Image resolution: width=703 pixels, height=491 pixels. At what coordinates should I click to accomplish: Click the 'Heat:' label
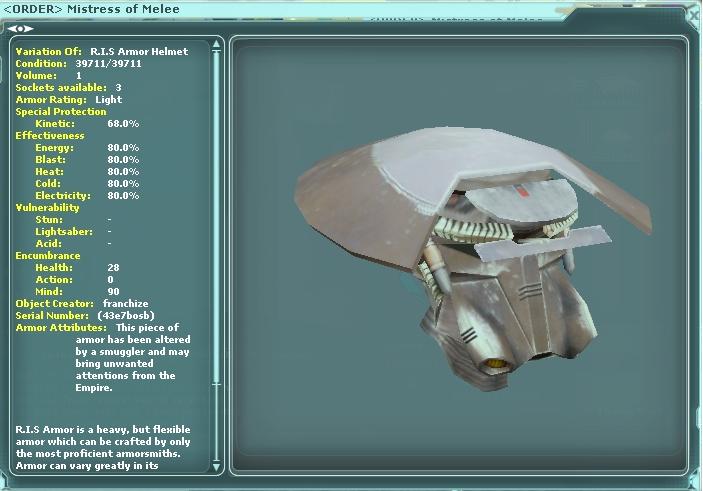(49, 172)
